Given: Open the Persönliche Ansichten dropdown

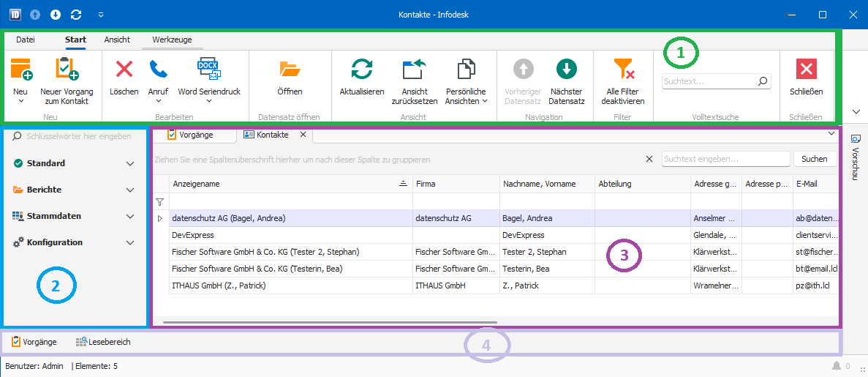Looking at the screenshot, I should click(466, 97).
